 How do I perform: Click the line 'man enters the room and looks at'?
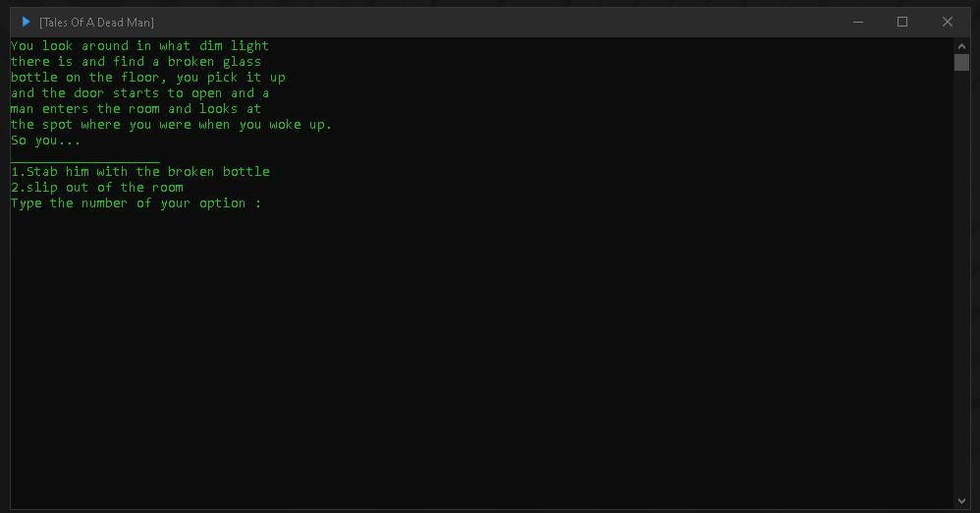tap(136, 109)
